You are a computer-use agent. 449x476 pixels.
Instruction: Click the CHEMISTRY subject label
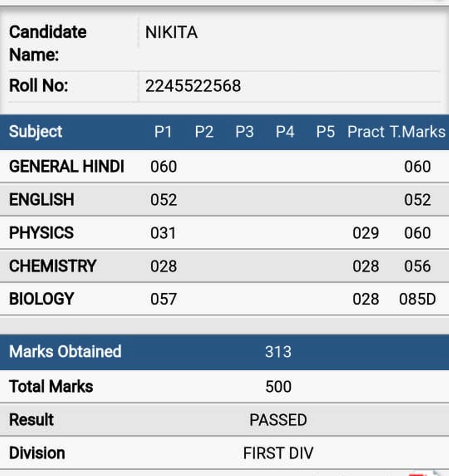[53, 266]
